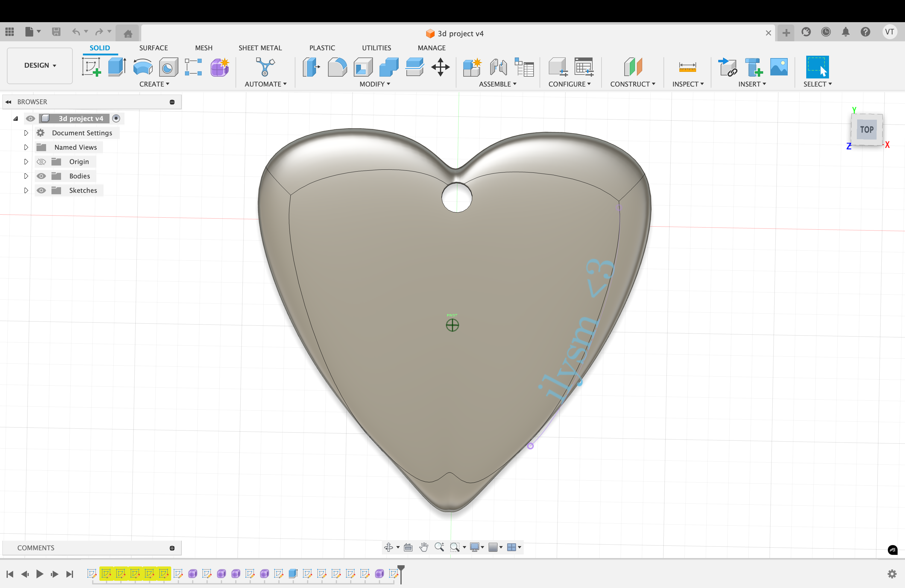Toggle visibility of the Sketches folder
Viewport: 905px width, 588px height.
pos(41,190)
